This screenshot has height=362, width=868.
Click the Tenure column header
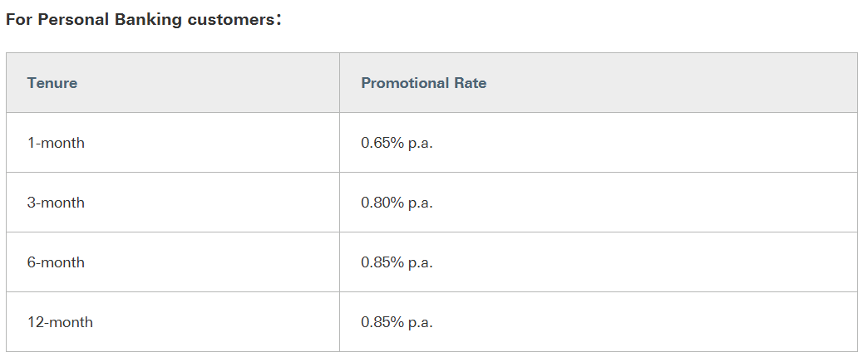pyautogui.click(x=52, y=83)
